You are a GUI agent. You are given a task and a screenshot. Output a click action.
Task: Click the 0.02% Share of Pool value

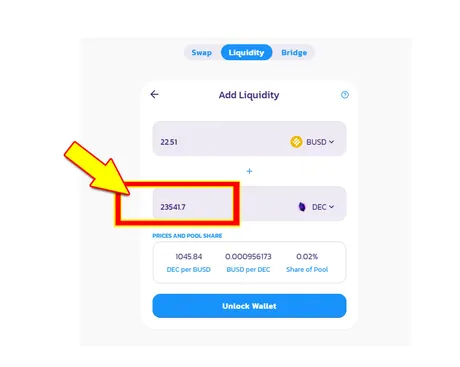click(x=307, y=257)
